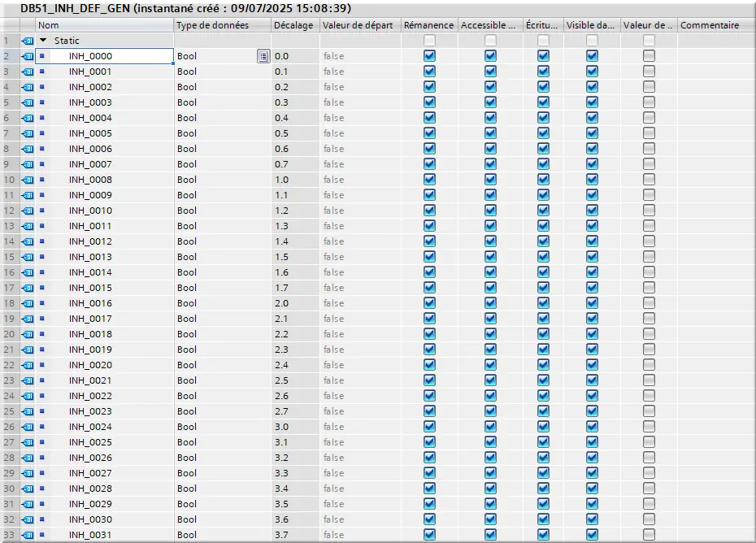Tick Static row Rémanence checkbox
This screenshot has width=756, height=543.
tap(429, 41)
